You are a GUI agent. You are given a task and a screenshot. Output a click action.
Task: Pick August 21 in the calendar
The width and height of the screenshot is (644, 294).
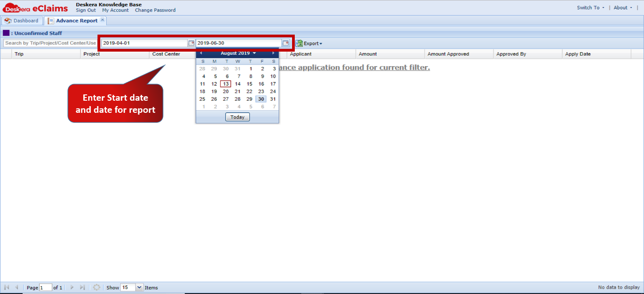click(x=238, y=91)
